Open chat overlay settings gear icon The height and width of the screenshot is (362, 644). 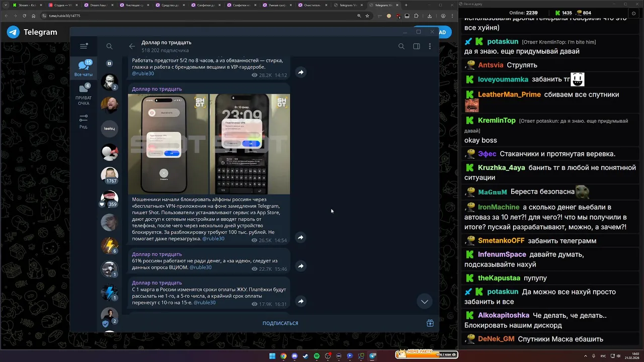click(633, 13)
